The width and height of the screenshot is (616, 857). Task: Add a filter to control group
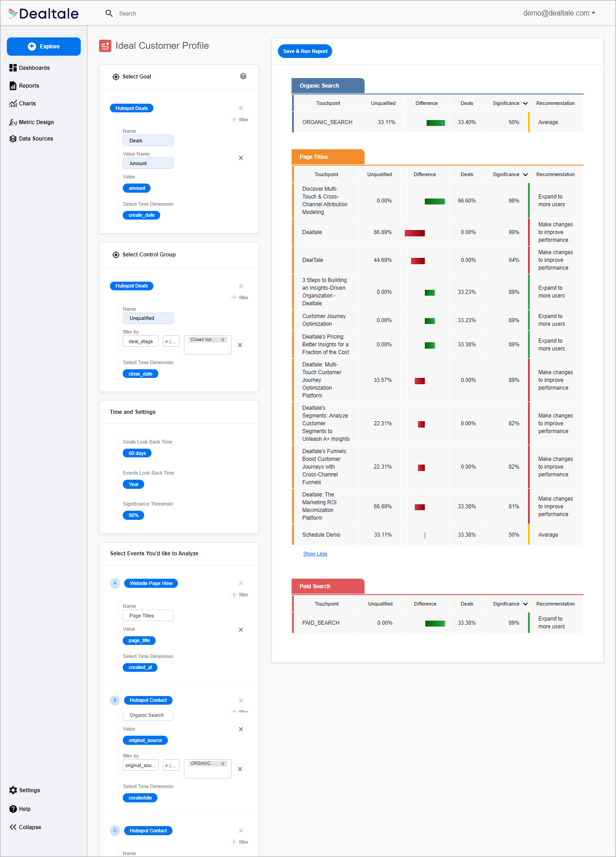pos(240,298)
